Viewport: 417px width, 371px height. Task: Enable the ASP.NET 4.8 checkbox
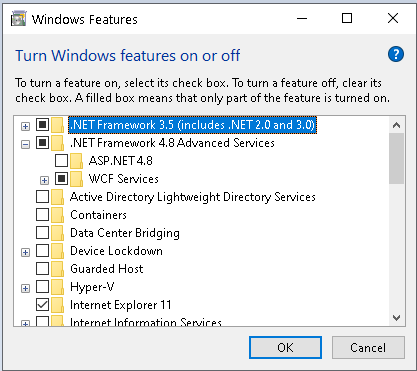pyautogui.click(x=61, y=161)
